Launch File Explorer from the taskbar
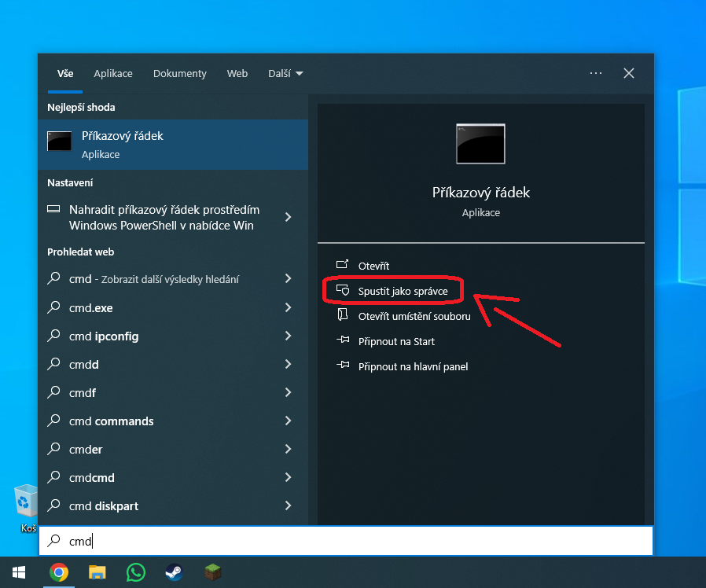Viewport: 706px width, 588px height. (x=97, y=571)
